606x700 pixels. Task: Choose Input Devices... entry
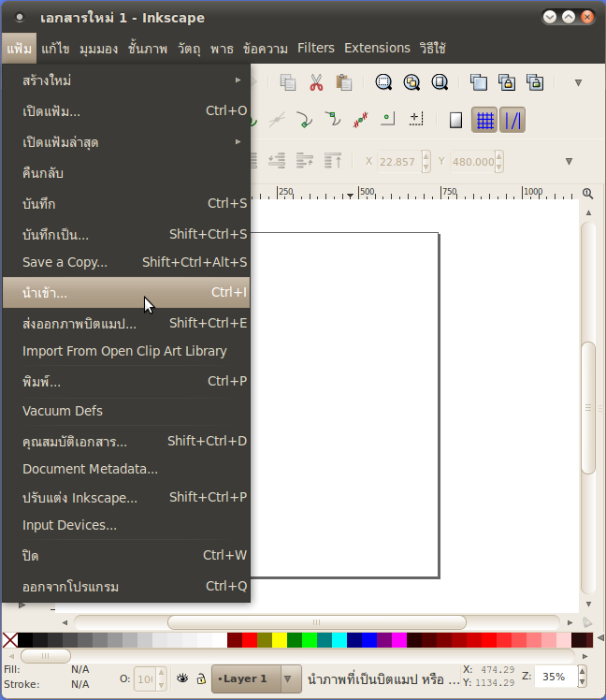[x=126, y=525]
